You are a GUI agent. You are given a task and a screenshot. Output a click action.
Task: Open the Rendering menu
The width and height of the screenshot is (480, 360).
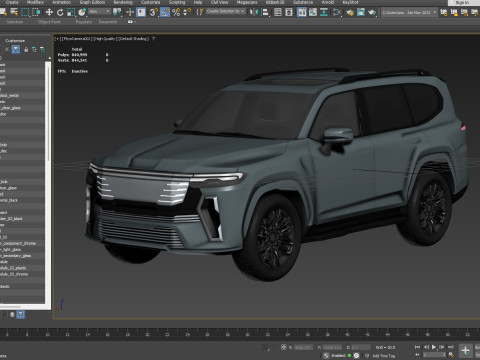coord(123,2)
